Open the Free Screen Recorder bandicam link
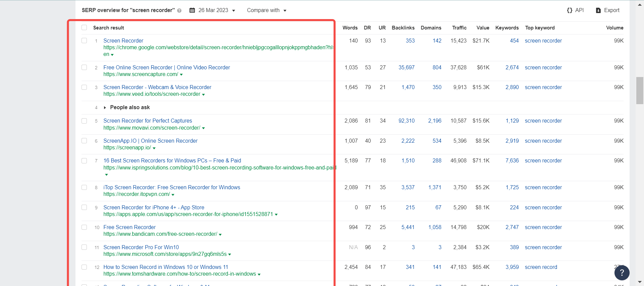 [129, 227]
